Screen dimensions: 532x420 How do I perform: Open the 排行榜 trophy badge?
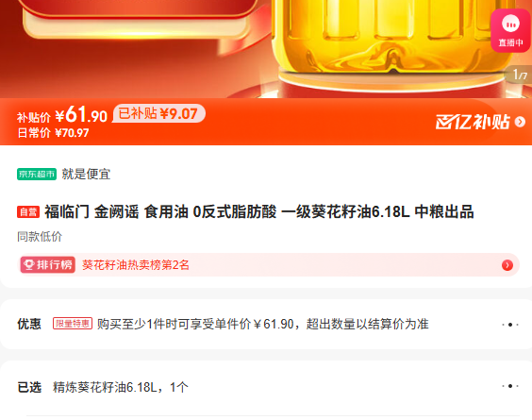pos(47,265)
